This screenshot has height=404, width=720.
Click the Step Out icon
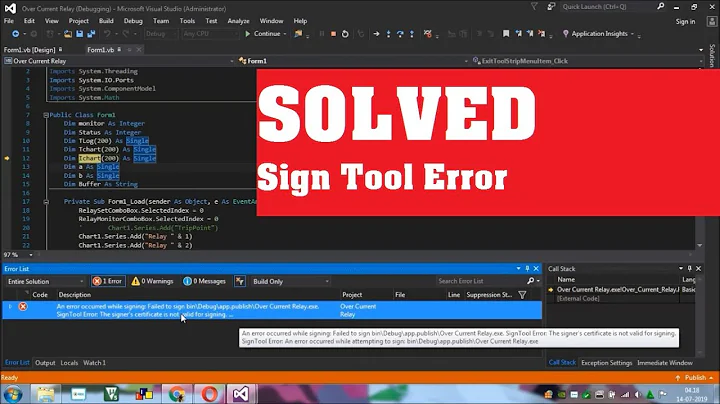point(412,34)
